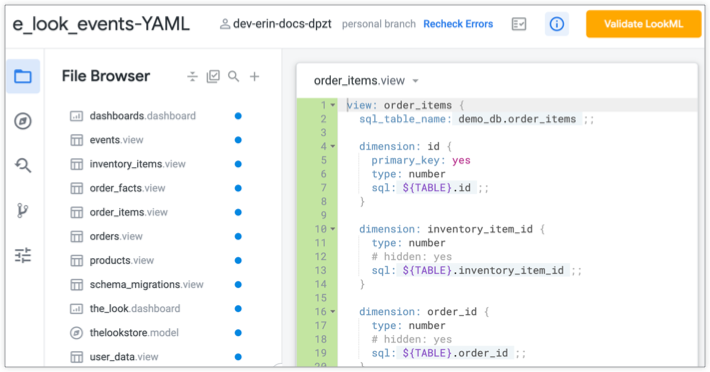Collapse the File Browser folders icon
This screenshot has height=372, width=710.
[192, 76]
